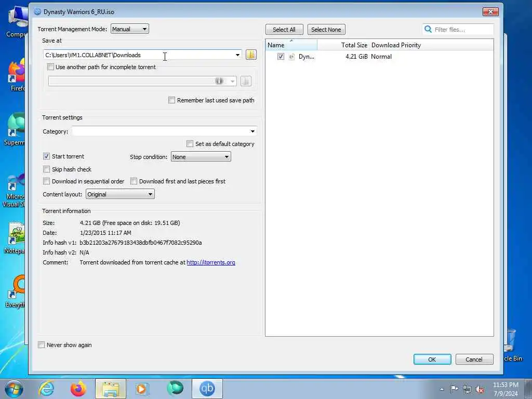Viewport: 532px width, 399px height.
Task: Open network icon in system tray
Action: coord(467,390)
